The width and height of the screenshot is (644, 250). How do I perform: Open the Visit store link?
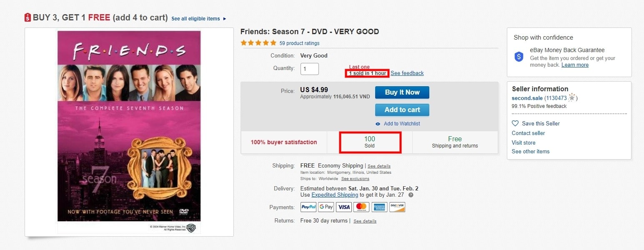click(524, 142)
